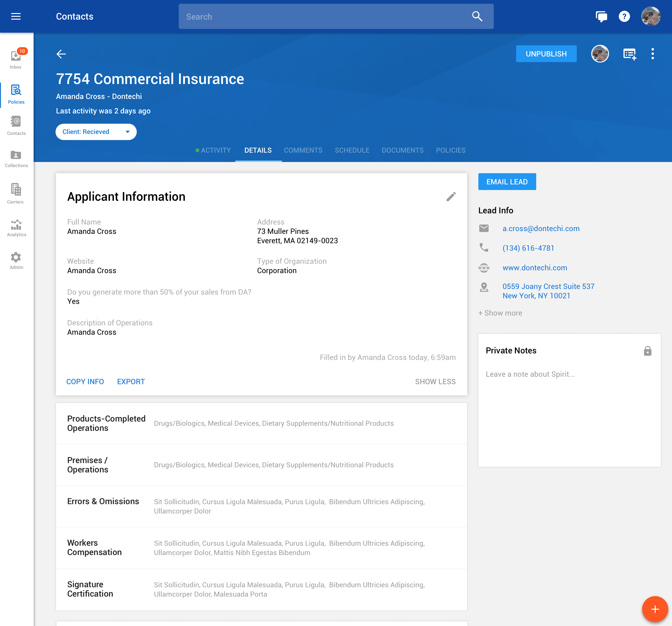Click the Email Lead button

(507, 182)
